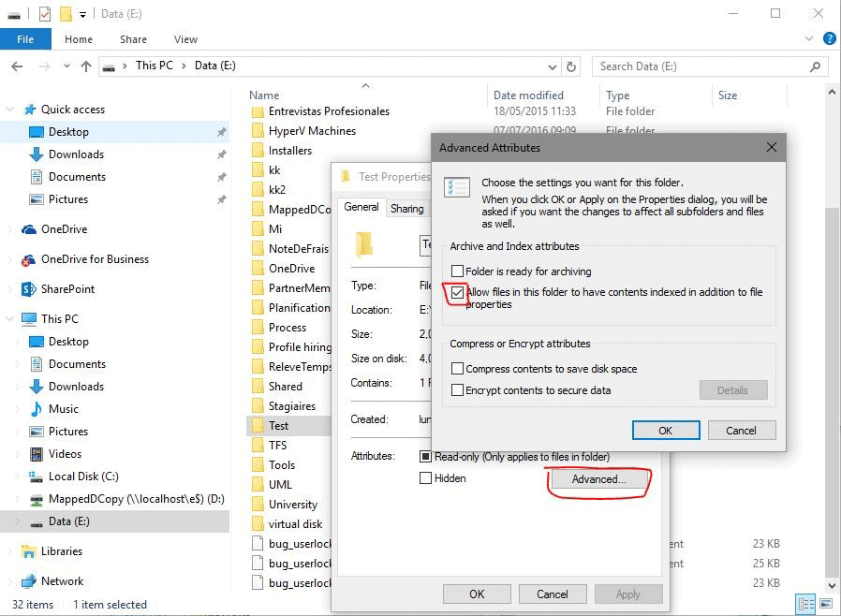Select OneDrive for Business in sidebar
Viewport: 841px width, 616px height.
pyautogui.click(x=95, y=259)
